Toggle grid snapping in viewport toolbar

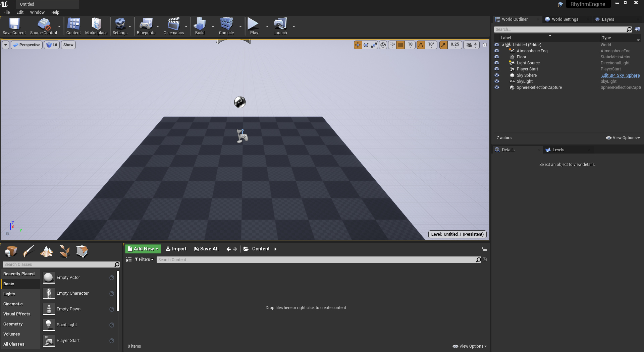pos(400,45)
